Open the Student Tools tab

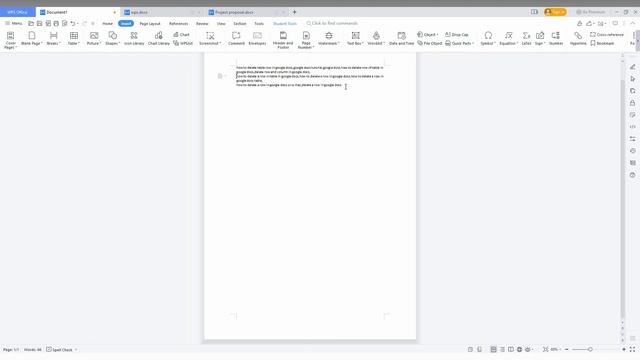pos(284,24)
